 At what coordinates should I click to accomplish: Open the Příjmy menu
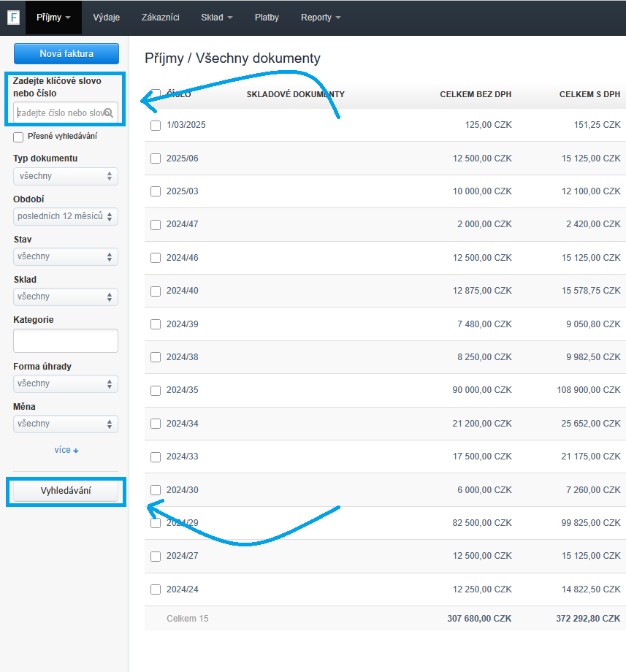click(x=53, y=18)
